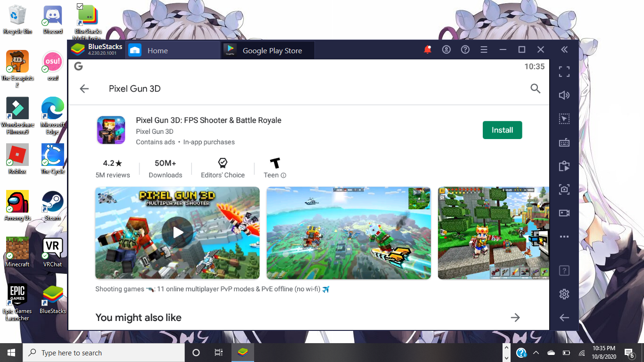This screenshot has height=362, width=644.
Task: Select the Roblox desktop icon
Action: pyautogui.click(x=17, y=159)
